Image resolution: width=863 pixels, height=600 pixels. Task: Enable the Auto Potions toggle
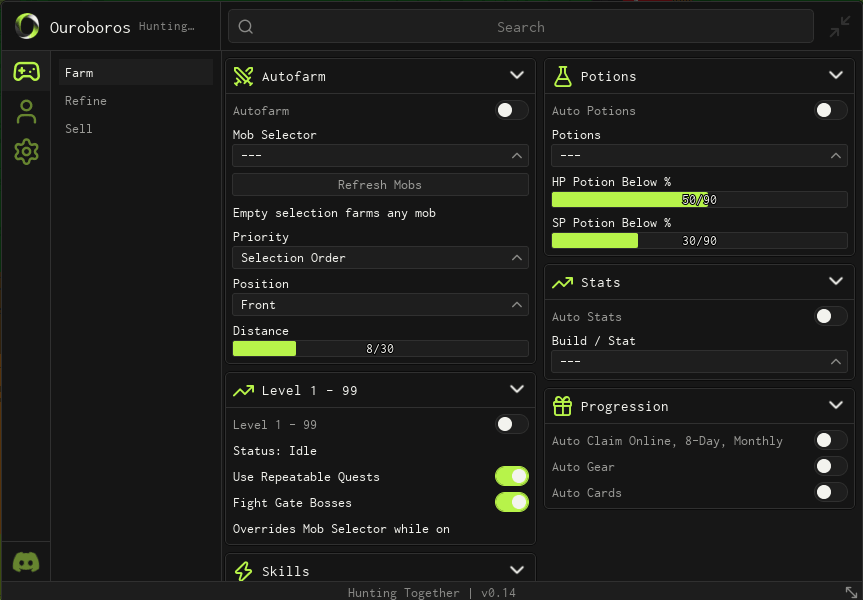pyautogui.click(x=831, y=110)
